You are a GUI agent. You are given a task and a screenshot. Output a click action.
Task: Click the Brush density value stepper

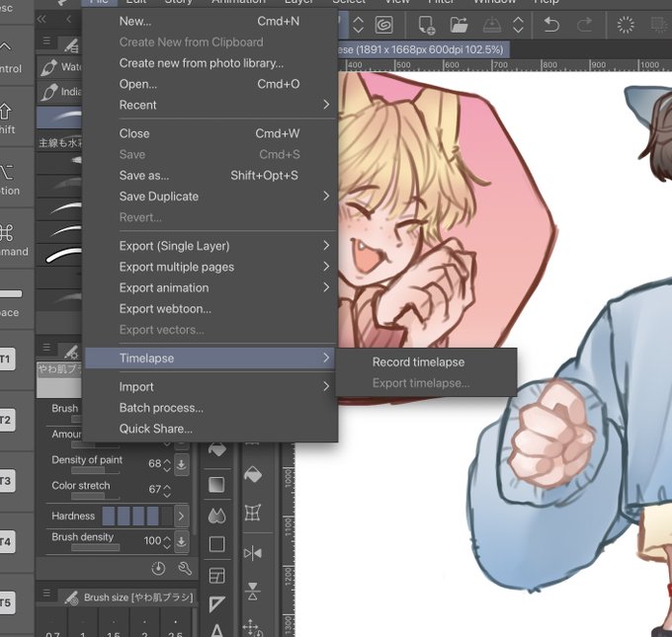167,542
